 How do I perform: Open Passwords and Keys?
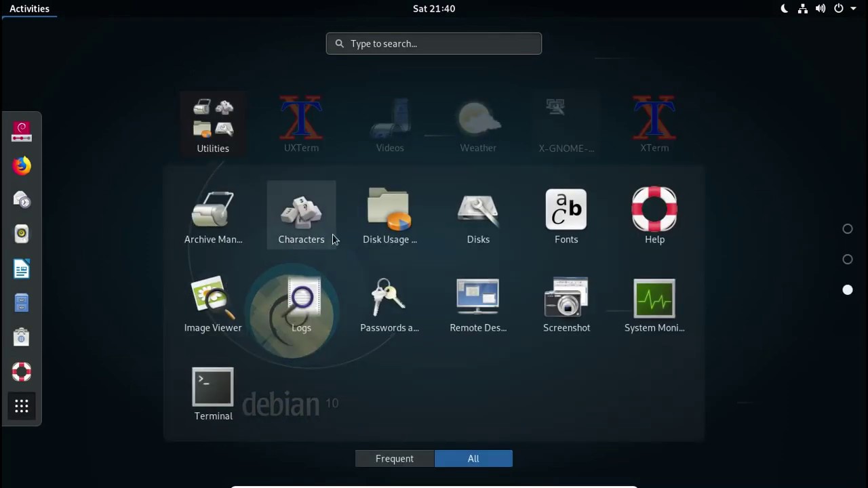[390, 304]
